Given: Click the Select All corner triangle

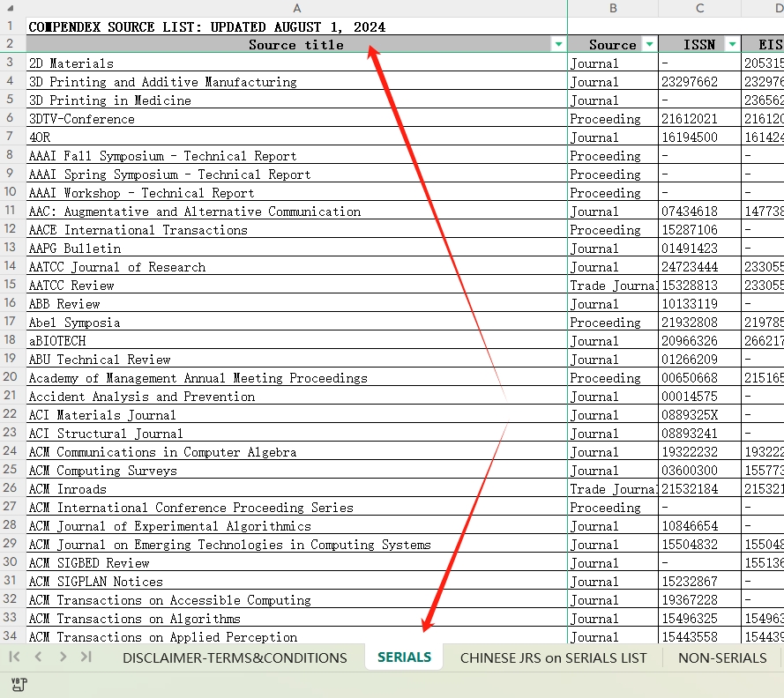Looking at the screenshot, I should coord(11,8).
